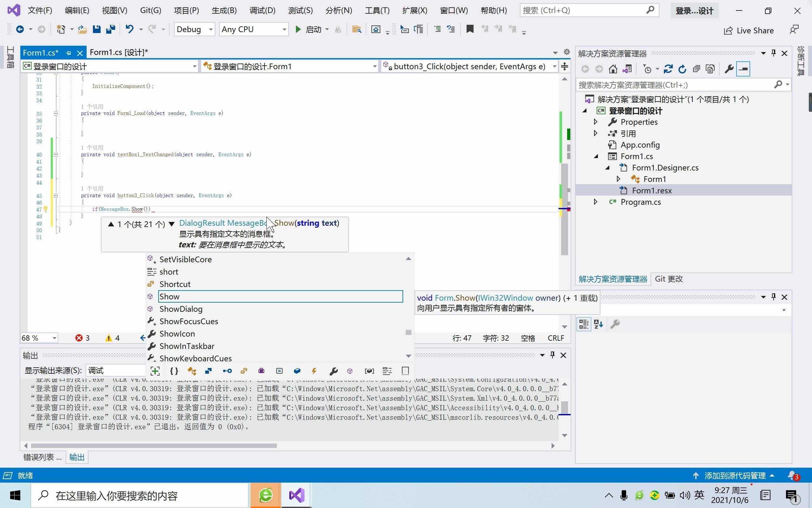Click the lightbulb quick actions icon on line 47

point(46,209)
